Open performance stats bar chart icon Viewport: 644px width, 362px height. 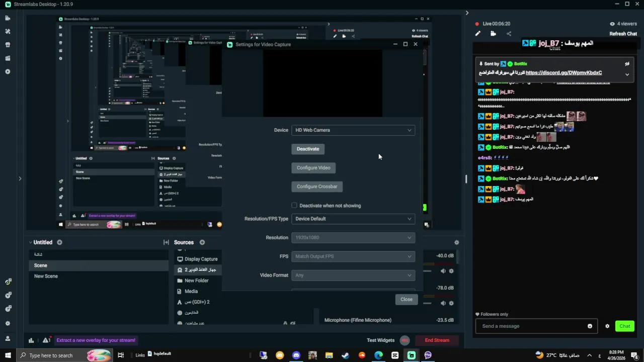click(x=31, y=340)
